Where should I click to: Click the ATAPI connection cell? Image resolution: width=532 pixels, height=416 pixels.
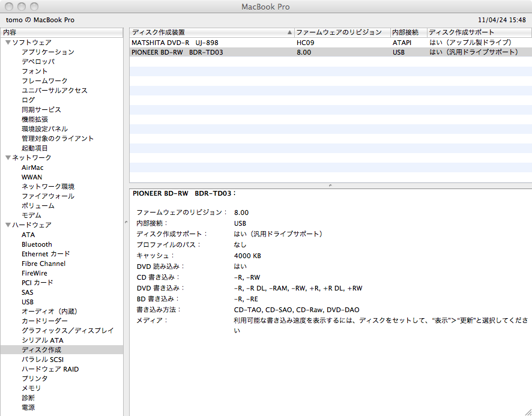(402, 43)
